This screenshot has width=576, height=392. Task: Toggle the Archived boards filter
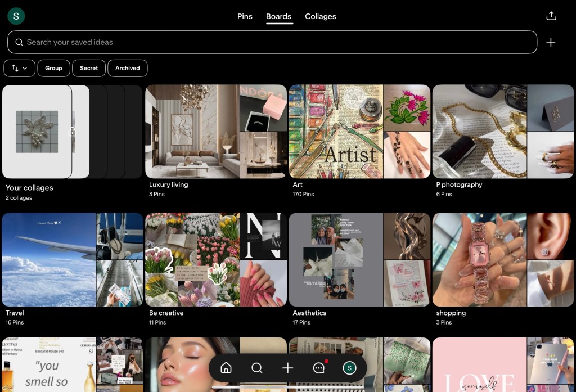(127, 68)
